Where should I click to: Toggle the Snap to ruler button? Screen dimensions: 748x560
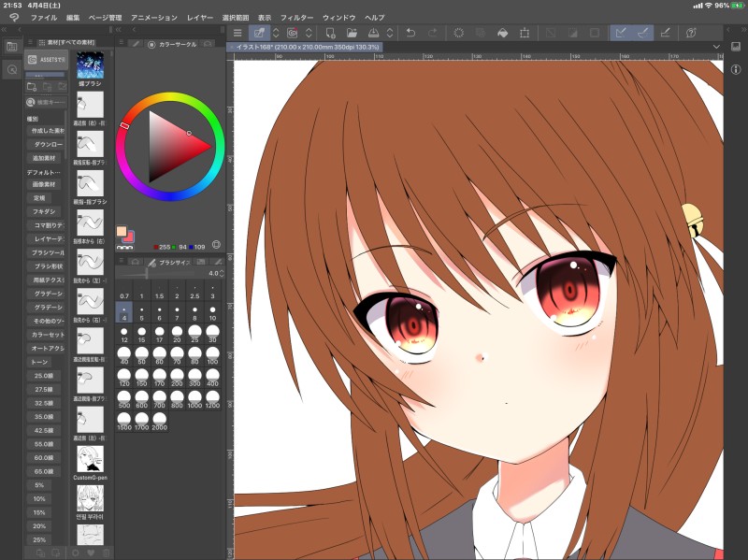click(621, 33)
